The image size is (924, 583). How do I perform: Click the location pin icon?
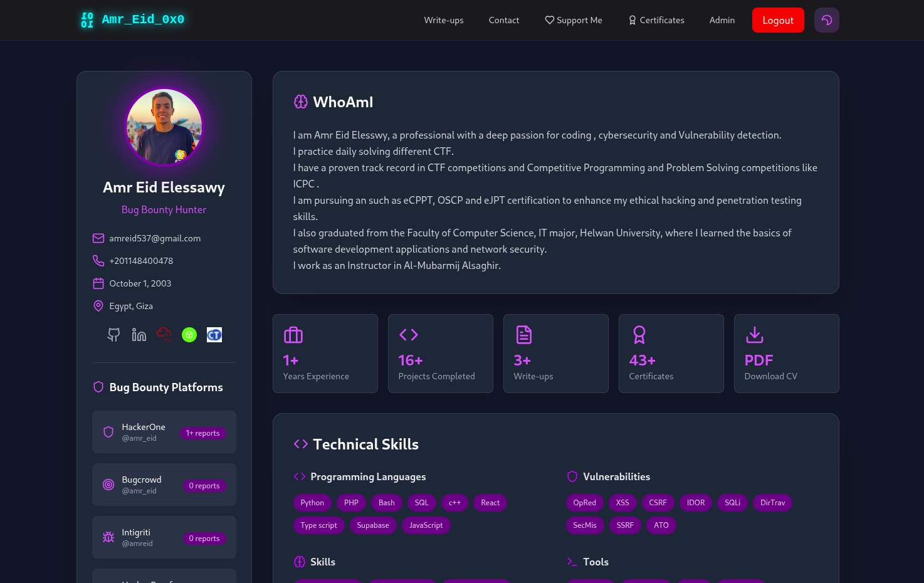coord(98,306)
